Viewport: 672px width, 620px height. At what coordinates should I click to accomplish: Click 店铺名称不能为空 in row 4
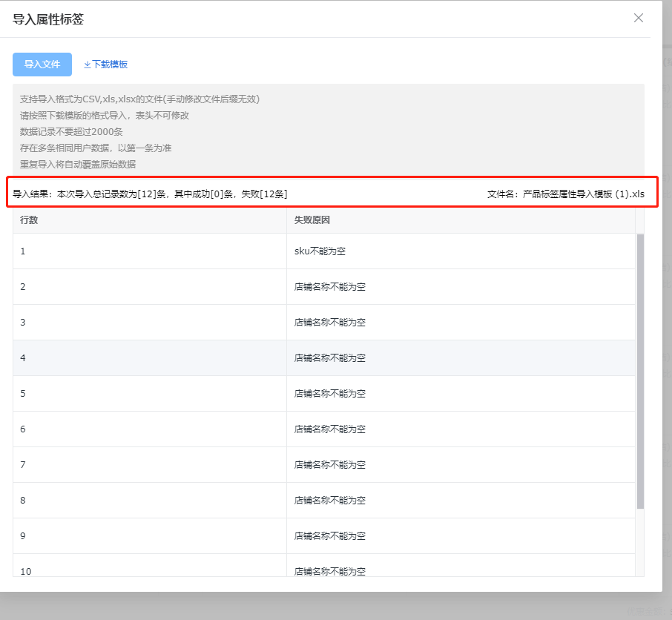pyautogui.click(x=330, y=357)
